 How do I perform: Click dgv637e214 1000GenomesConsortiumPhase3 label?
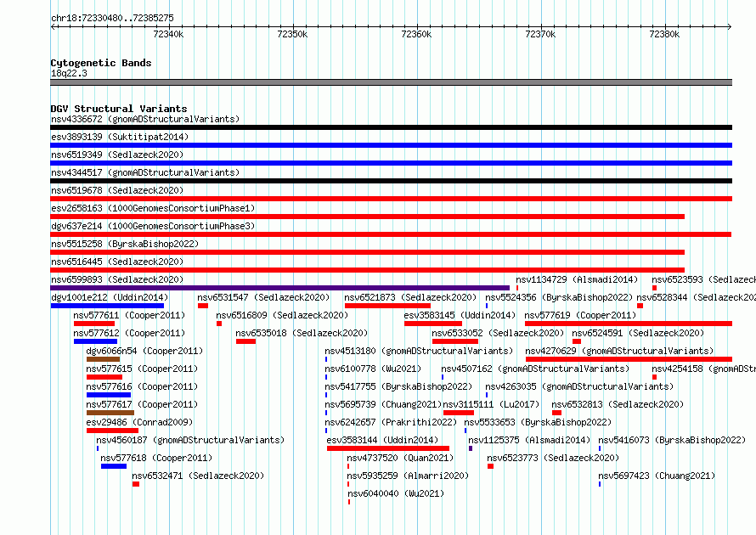153,226
